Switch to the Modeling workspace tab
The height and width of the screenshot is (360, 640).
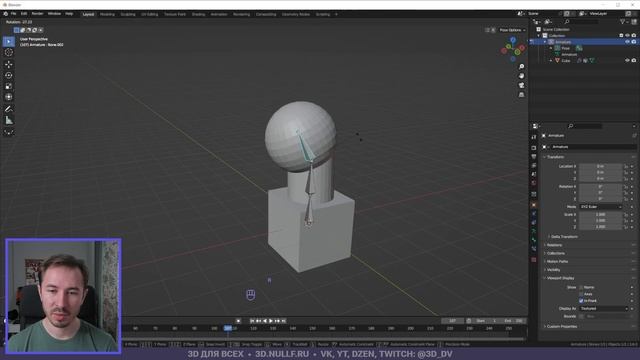(x=107, y=14)
